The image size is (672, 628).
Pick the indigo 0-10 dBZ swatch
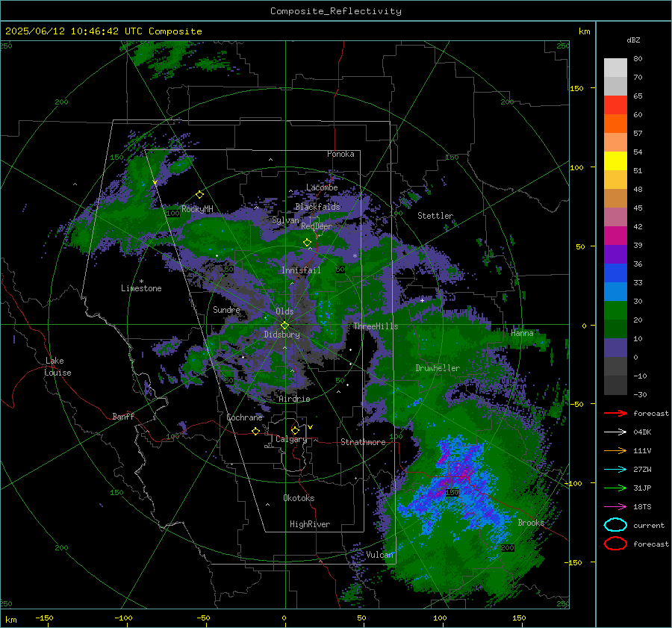[615, 348]
